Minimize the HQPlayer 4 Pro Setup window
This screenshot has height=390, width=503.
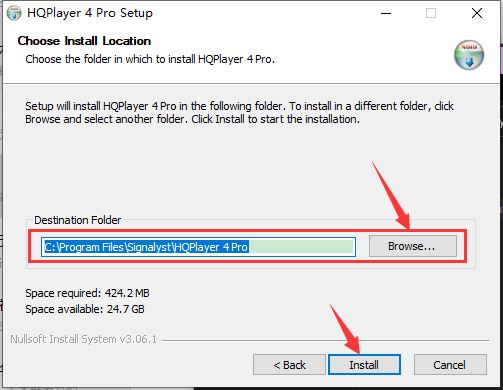pyautogui.click(x=386, y=13)
